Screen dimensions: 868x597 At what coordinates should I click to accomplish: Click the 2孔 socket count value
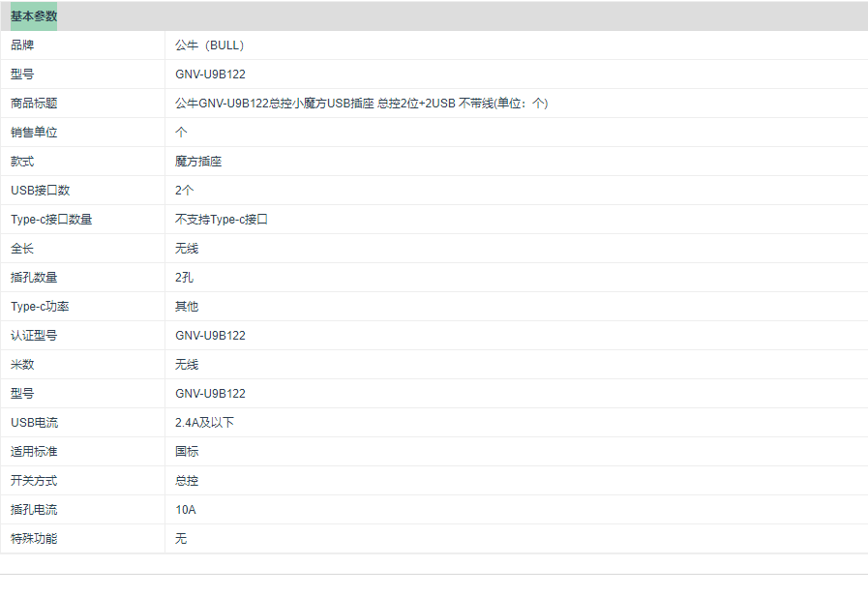coord(185,278)
